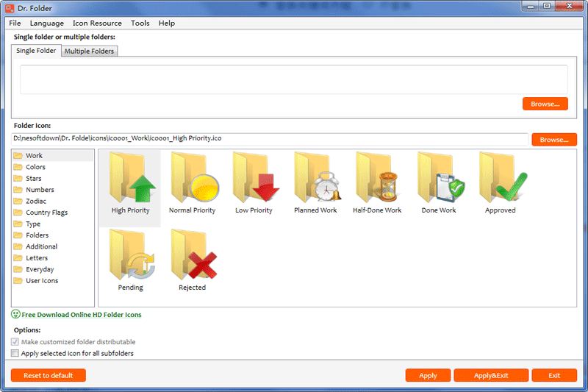Screen dimensions: 588x392
Task: Click the green smiley icon beside download link
Action: coord(15,314)
